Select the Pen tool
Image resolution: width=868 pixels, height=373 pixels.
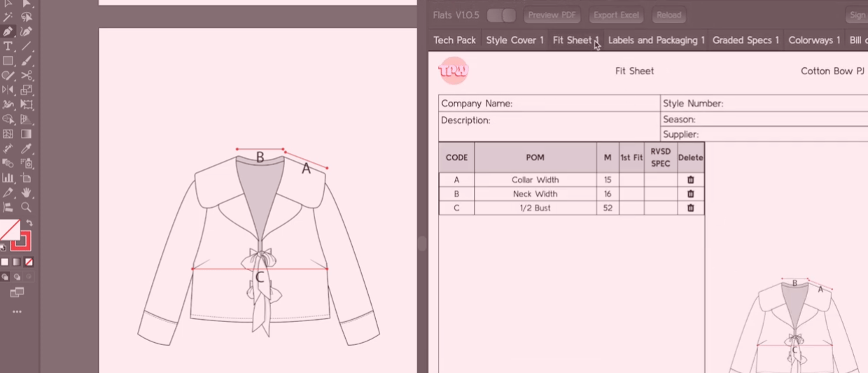[8, 31]
